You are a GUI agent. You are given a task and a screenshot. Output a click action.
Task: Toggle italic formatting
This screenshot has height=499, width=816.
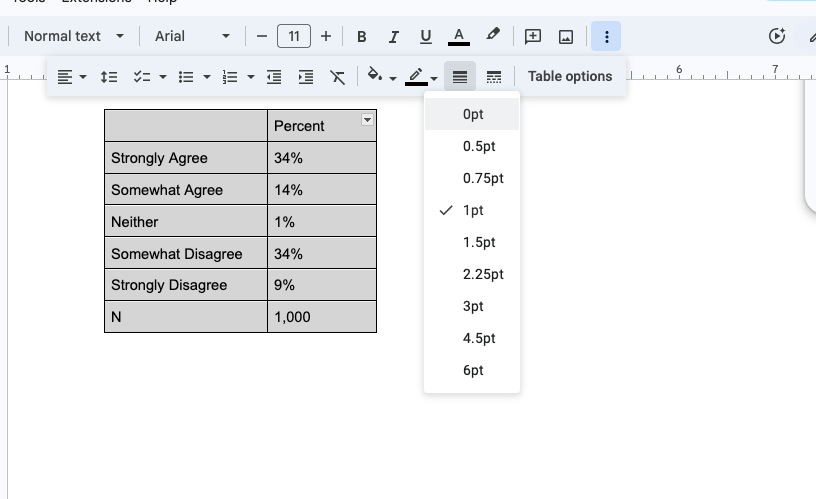click(394, 37)
